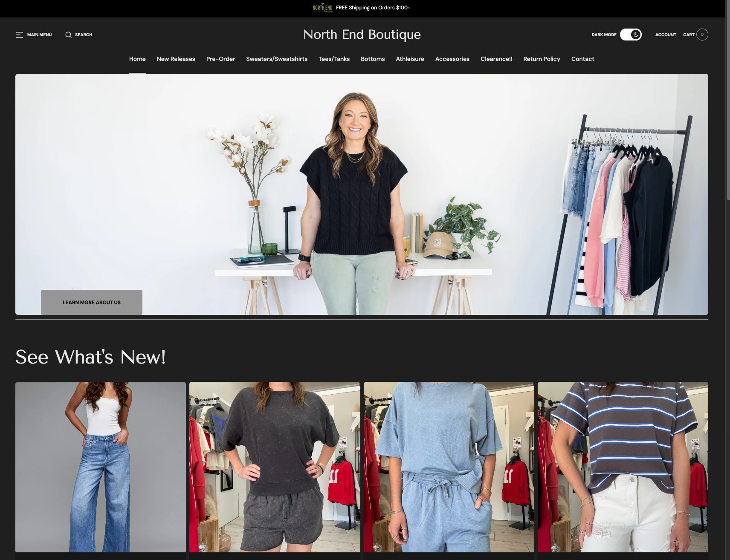The image size is (730, 560).
Task: Open the Contact page
Action: (582, 59)
